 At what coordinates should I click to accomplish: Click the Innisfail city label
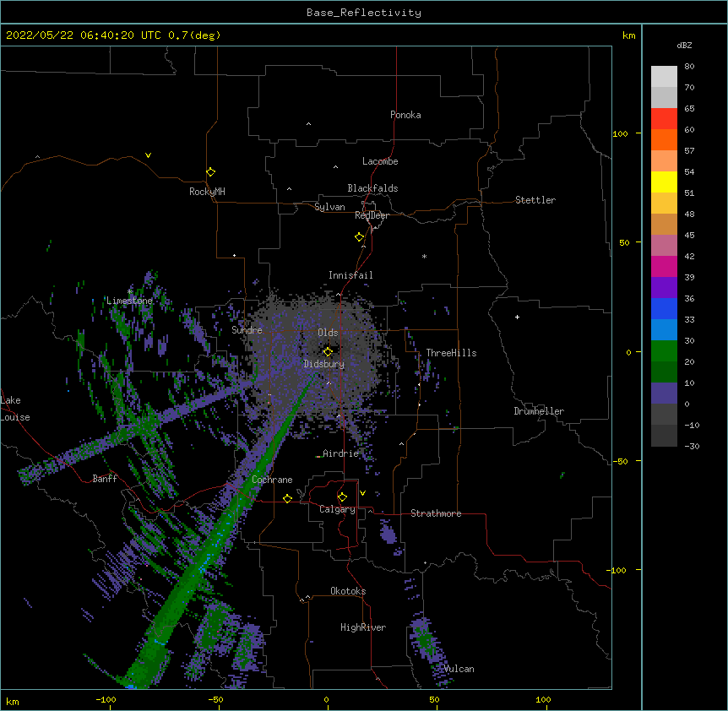[x=350, y=275]
